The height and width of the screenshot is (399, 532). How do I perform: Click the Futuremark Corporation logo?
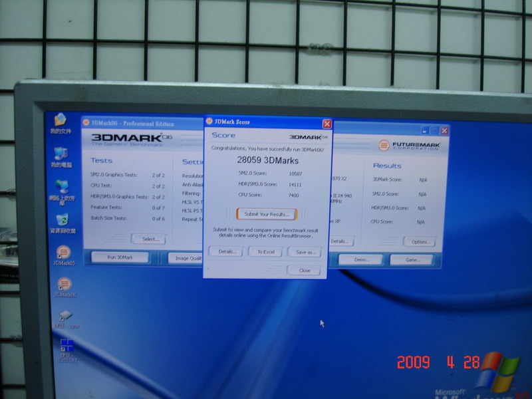point(409,146)
